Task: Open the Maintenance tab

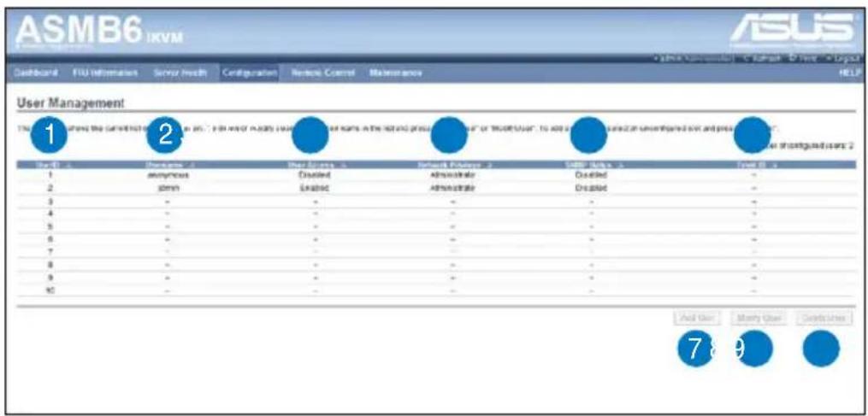Action: click(x=396, y=73)
